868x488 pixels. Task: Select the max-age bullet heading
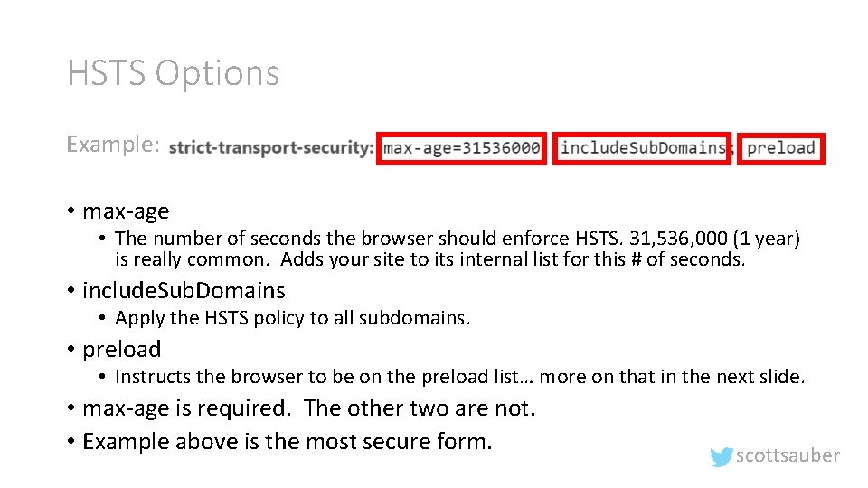pyautogui.click(x=126, y=211)
